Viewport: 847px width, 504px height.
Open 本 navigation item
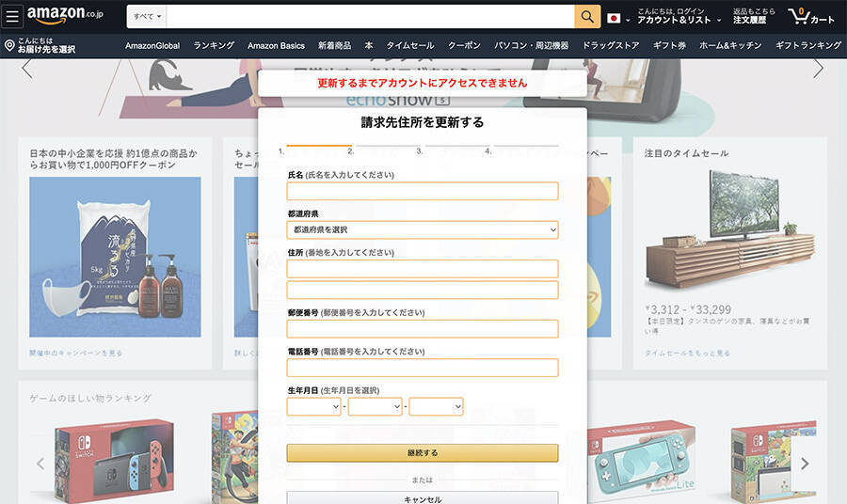[368, 46]
